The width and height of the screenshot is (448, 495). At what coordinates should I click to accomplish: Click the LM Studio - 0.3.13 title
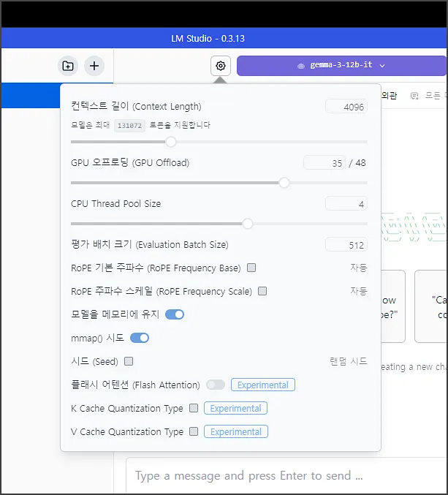(208, 39)
